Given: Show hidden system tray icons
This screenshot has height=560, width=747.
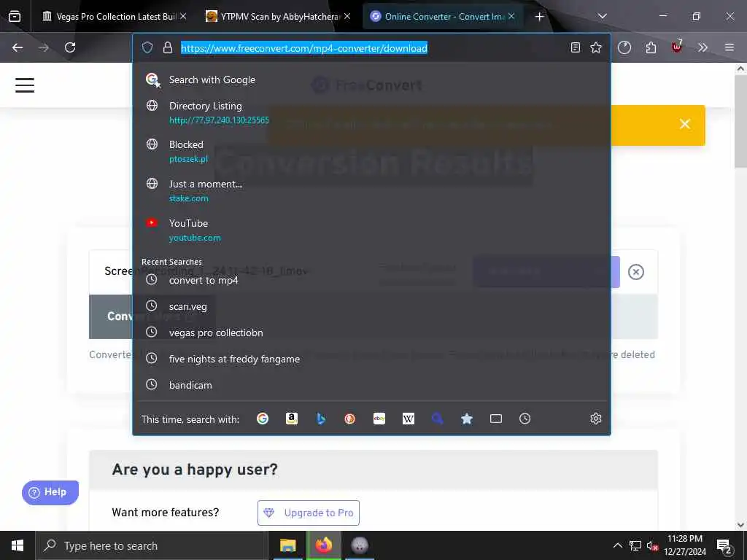Looking at the screenshot, I should (x=617, y=545).
